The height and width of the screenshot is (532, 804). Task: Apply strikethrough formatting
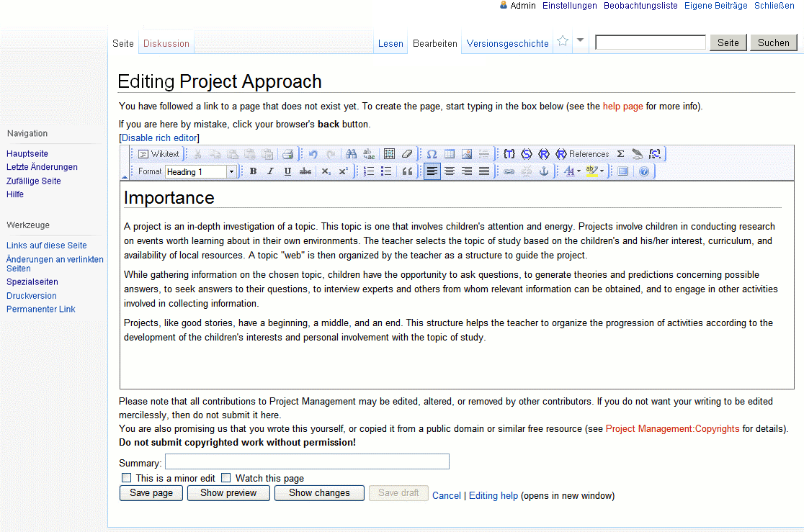coord(305,171)
